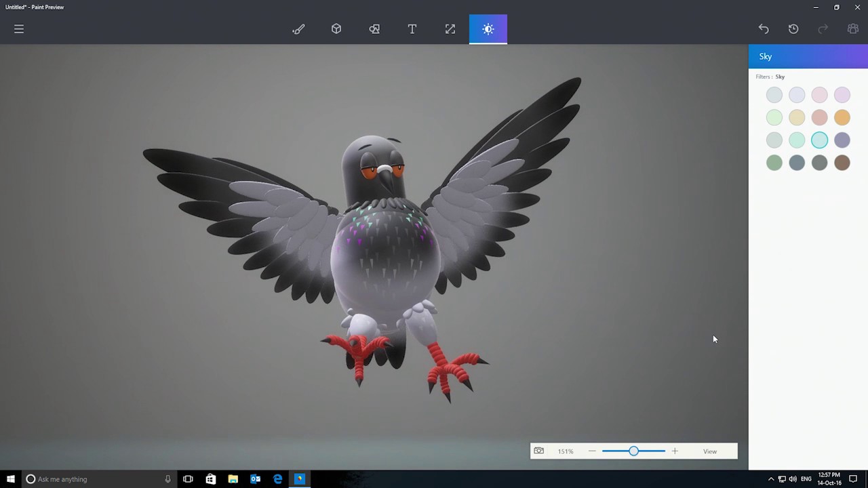Open the Windows Start menu
The image size is (868, 488).
click(x=10, y=479)
